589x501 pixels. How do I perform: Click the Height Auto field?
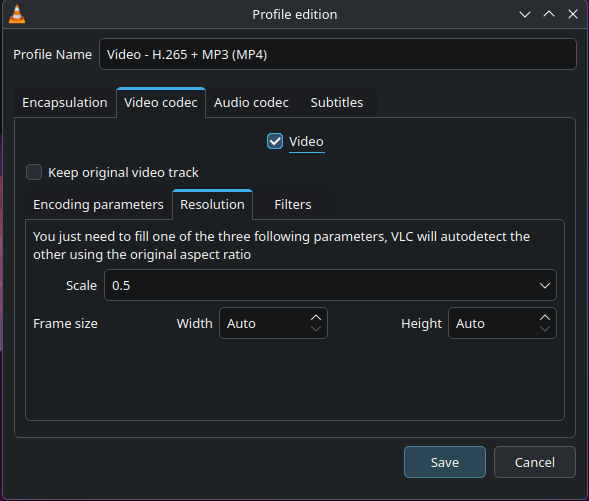click(502, 323)
